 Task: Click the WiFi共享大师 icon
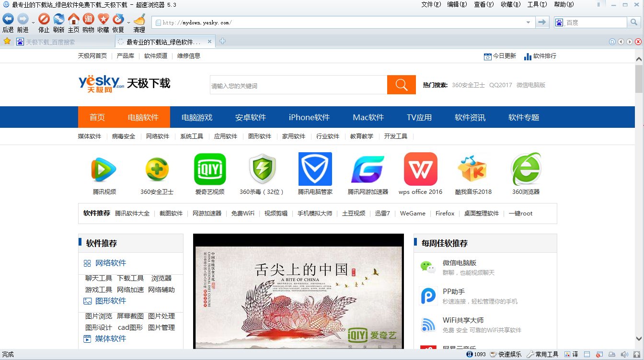point(428,325)
